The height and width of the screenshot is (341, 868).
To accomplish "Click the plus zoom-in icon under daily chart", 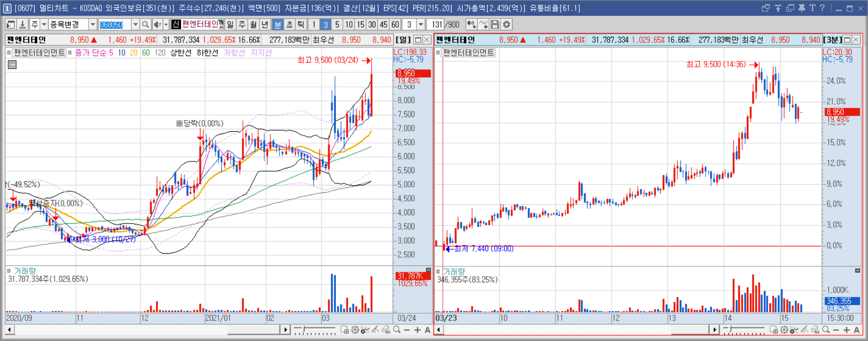I will 417,330.
